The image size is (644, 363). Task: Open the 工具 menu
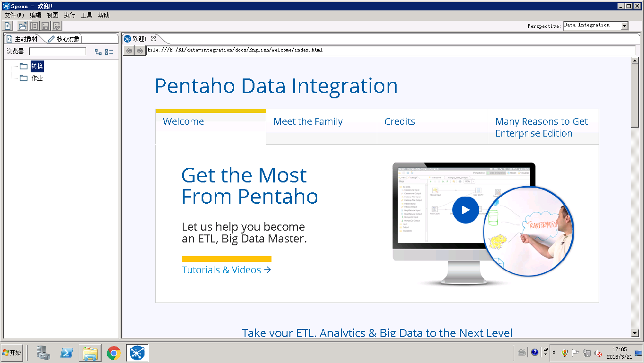tap(86, 15)
